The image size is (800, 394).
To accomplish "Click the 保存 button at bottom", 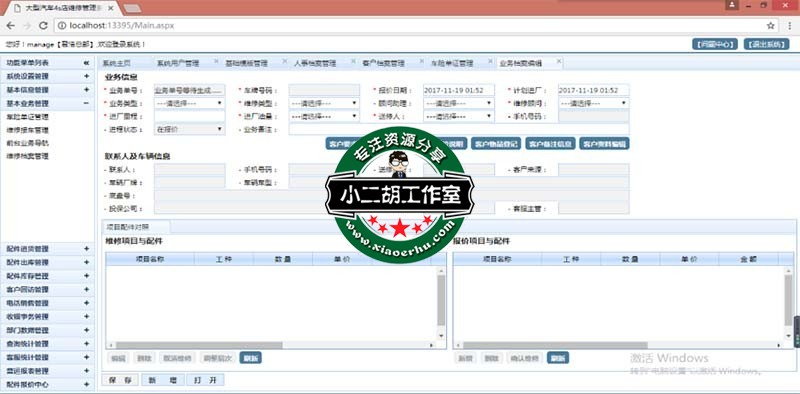I will (120, 380).
